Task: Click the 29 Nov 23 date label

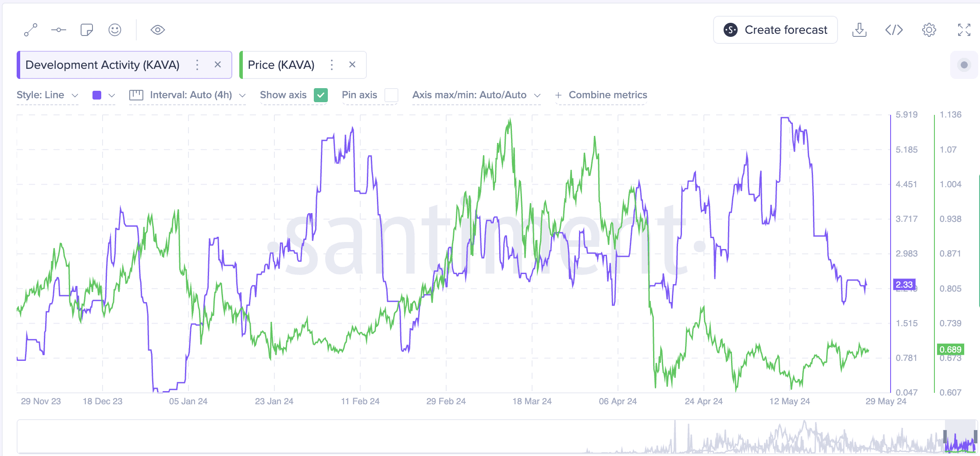Action: point(41,401)
